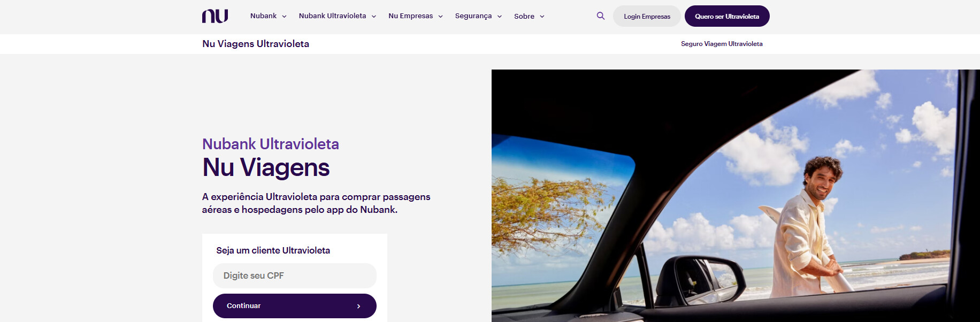Expand the Segurança chevron
The height and width of the screenshot is (322, 980).
point(500,17)
